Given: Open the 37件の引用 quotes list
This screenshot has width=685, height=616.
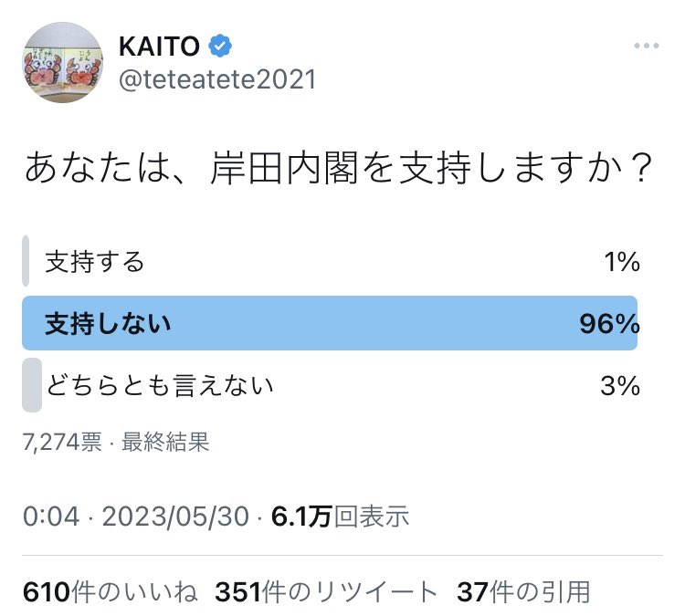Looking at the screenshot, I should tap(523, 592).
